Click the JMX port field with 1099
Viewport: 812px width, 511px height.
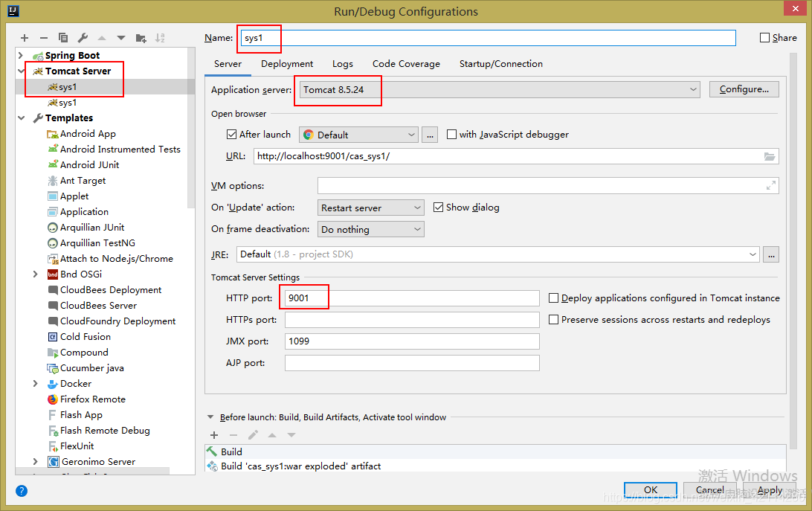412,341
